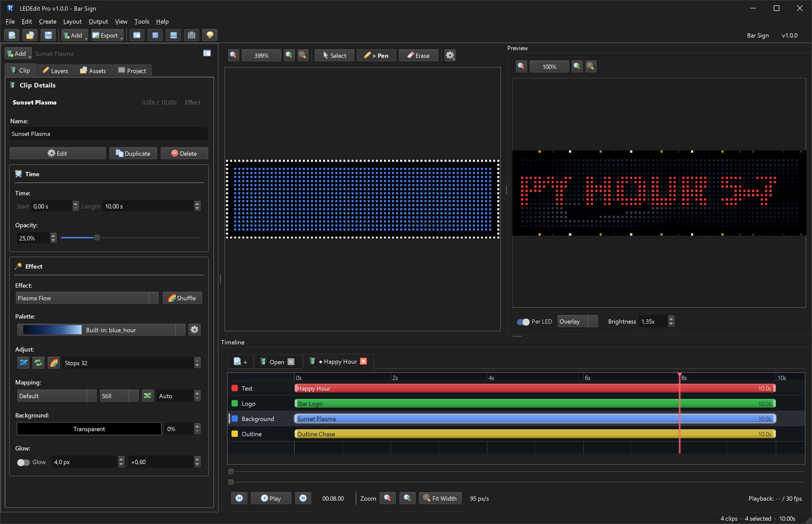Image resolution: width=812 pixels, height=524 pixels.
Task: Delete the Sunset Plasma clip
Action: coord(184,153)
